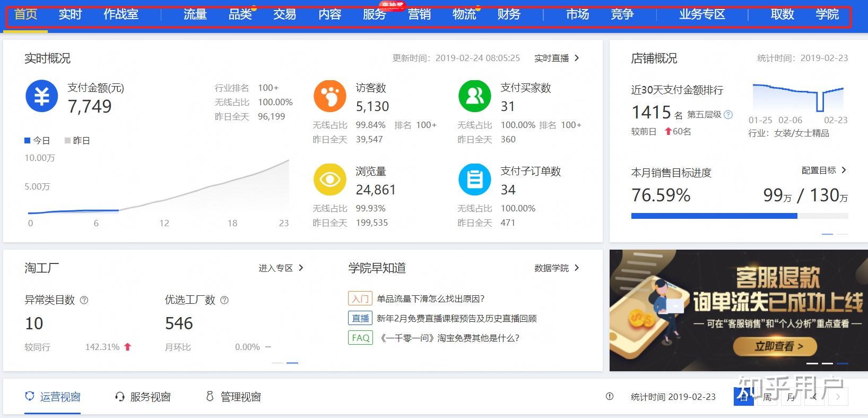Viewport: 868px width, 418px height.
Task: Click the 运营视窗 tab icon
Action: pos(30,396)
